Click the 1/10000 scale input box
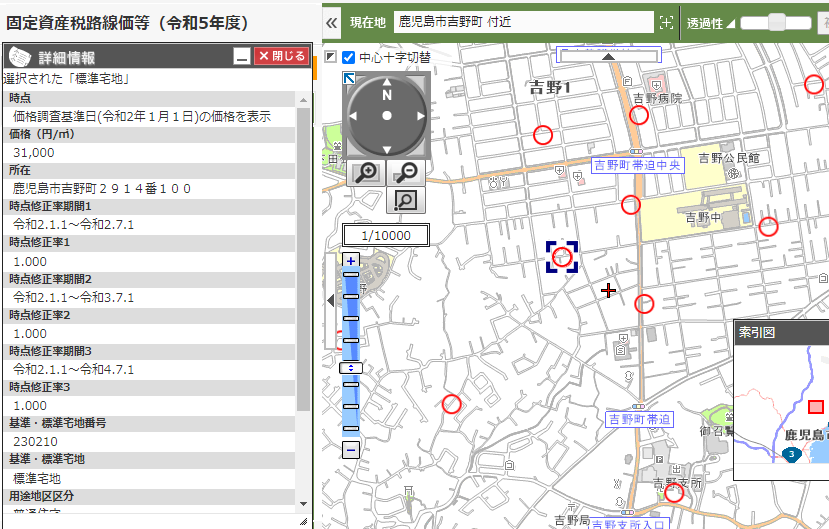The width and height of the screenshot is (829, 529). tap(385, 235)
